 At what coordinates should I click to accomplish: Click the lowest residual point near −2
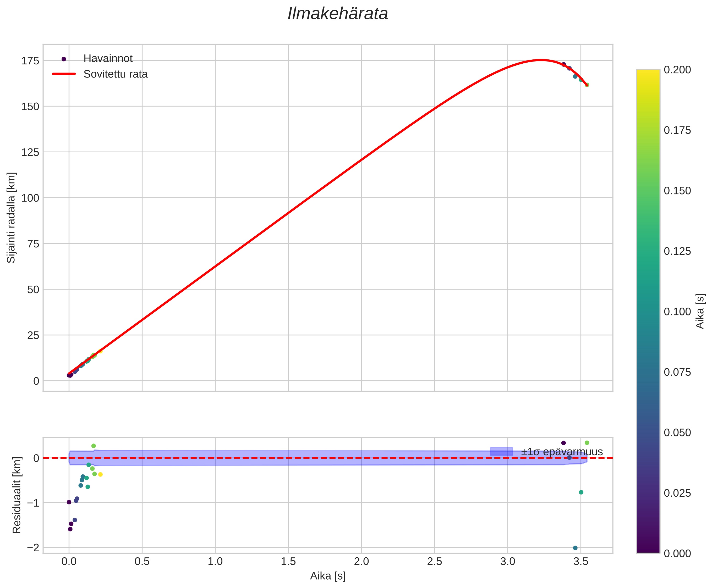click(575, 548)
